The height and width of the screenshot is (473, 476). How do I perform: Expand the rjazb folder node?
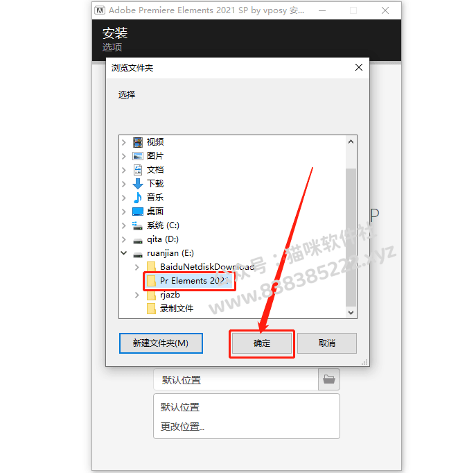tap(137, 295)
